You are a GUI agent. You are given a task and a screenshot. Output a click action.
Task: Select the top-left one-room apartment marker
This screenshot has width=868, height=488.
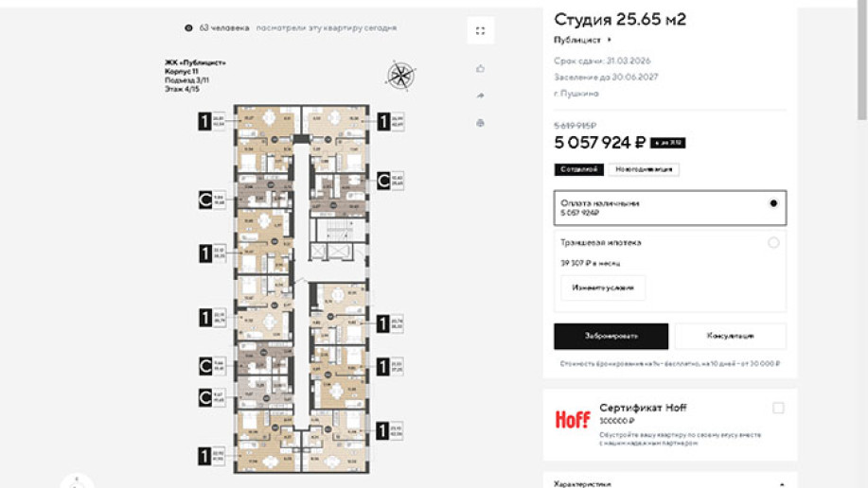pos(204,121)
